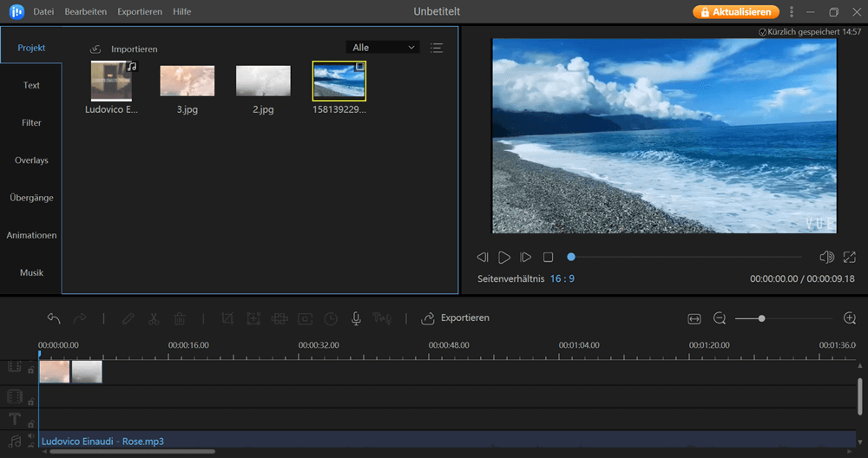Click the orange Aktualisieren button
This screenshot has height=458, width=868.
click(x=734, y=12)
